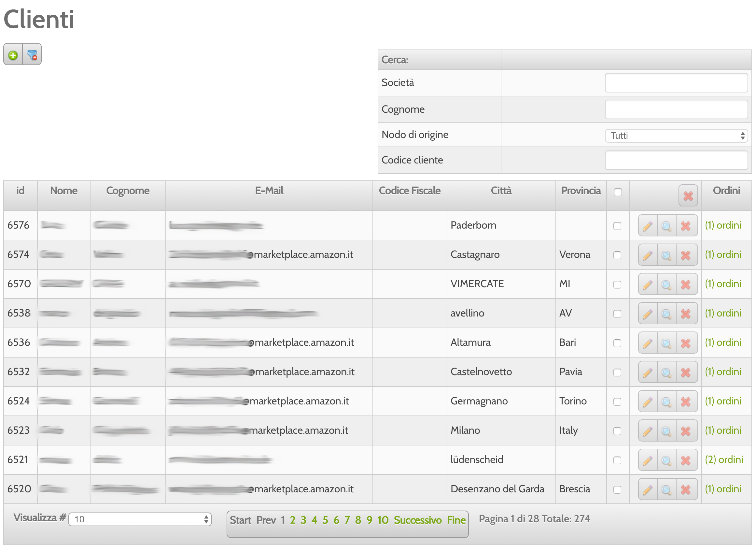
Task: Click the Successivo pagination link
Action: point(418,520)
